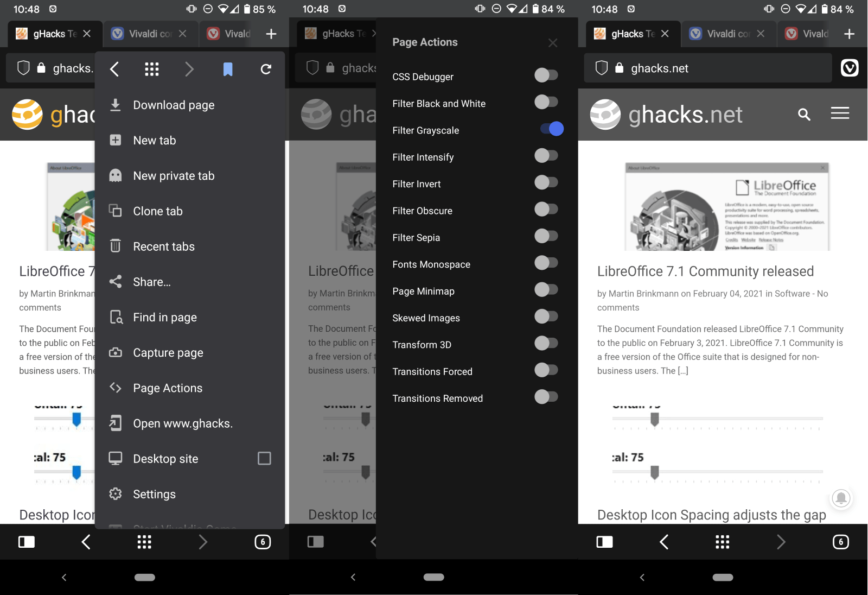Open Recent tabs entry
The image size is (868, 595).
(x=190, y=246)
